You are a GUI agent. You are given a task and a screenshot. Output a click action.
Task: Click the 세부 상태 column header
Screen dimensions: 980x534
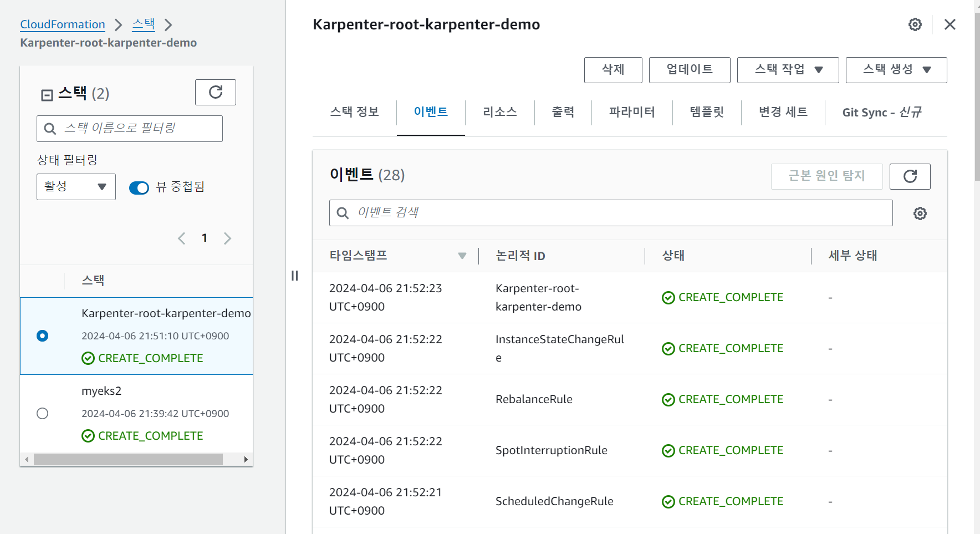pyautogui.click(x=853, y=256)
